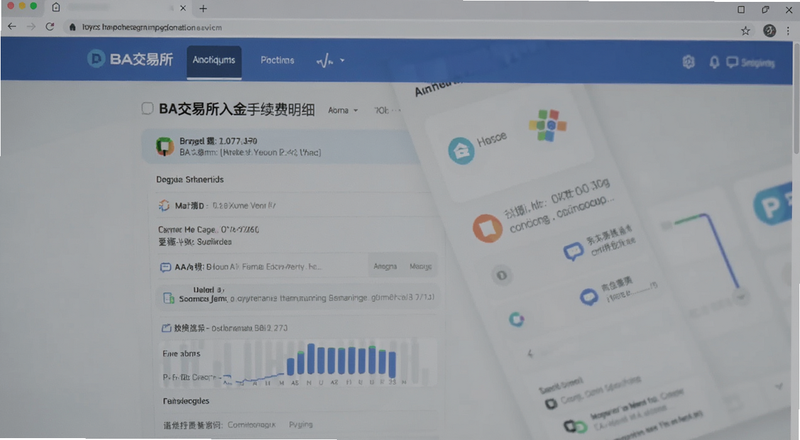Click the Famologdes section label
The width and height of the screenshot is (800, 440).
click(186, 401)
